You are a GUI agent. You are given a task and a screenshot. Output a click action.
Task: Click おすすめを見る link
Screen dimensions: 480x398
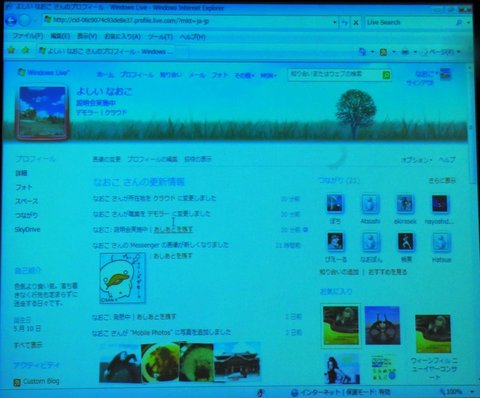[387, 272]
